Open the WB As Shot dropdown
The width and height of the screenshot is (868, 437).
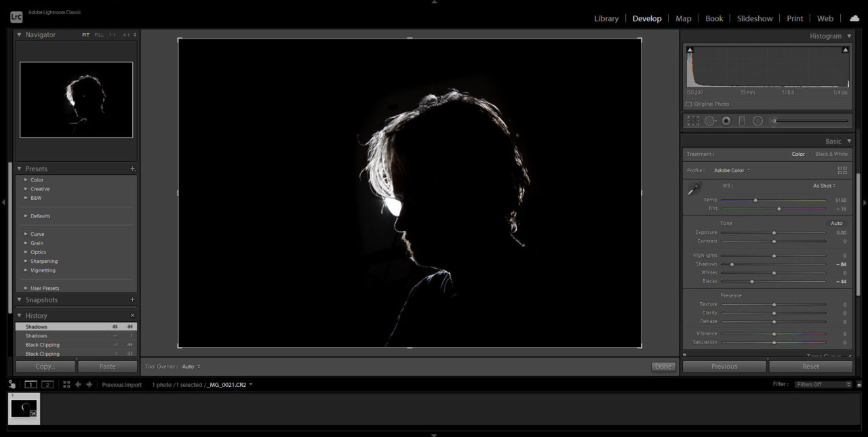(x=824, y=186)
